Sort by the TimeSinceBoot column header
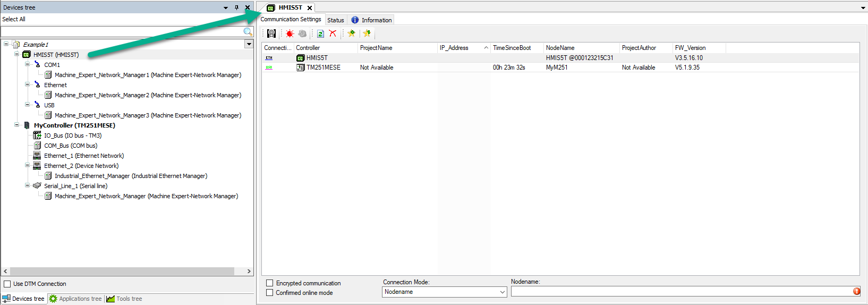Viewport: 868px width, 305px height. (x=517, y=48)
